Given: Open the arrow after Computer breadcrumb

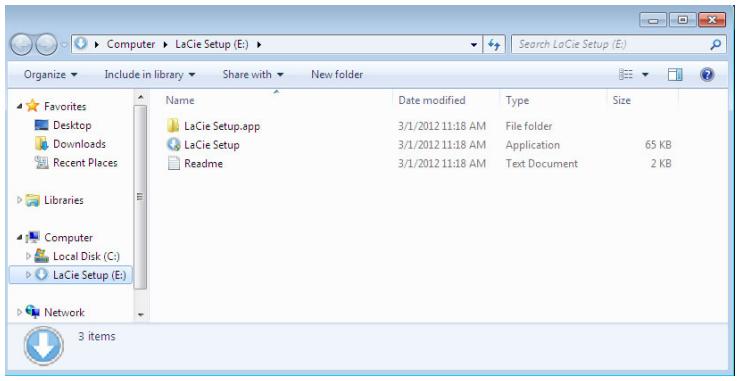Looking at the screenshot, I should coord(165,45).
